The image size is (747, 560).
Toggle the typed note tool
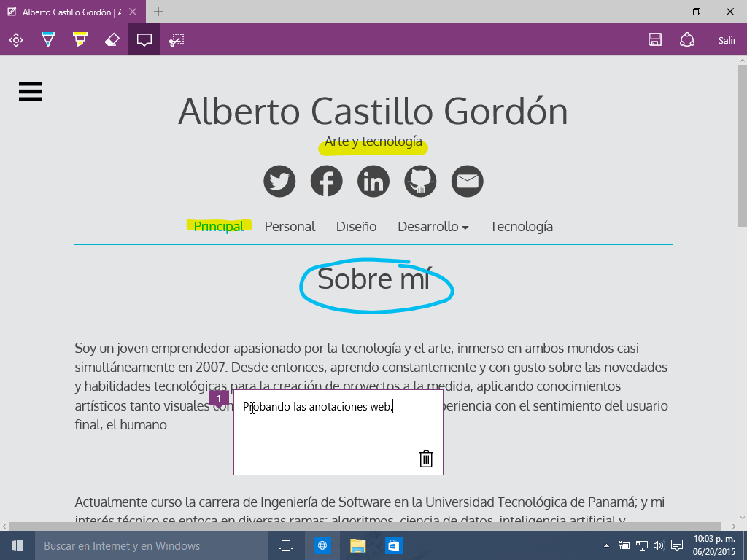tap(144, 40)
